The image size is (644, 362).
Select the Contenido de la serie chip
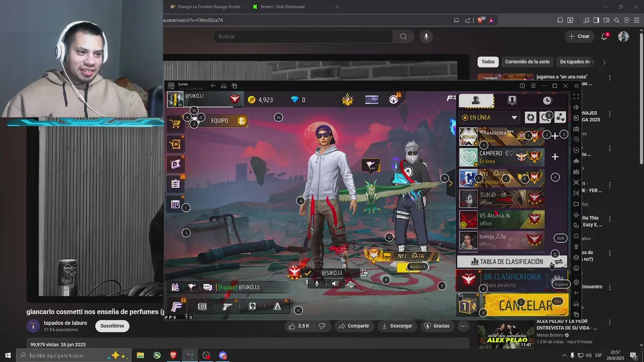point(527,62)
